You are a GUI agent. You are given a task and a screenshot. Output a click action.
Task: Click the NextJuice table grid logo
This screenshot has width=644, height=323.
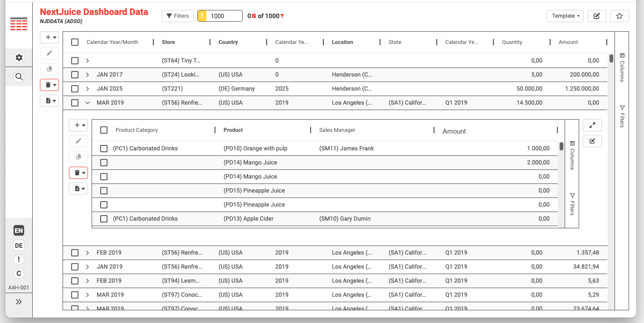pos(19,24)
